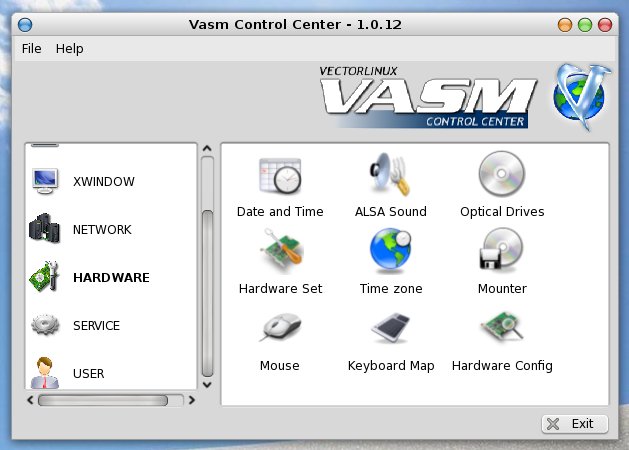Viewport: 629px width, 450px height.
Task: Select the NETWORK servers icon
Action: coord(45,228)
